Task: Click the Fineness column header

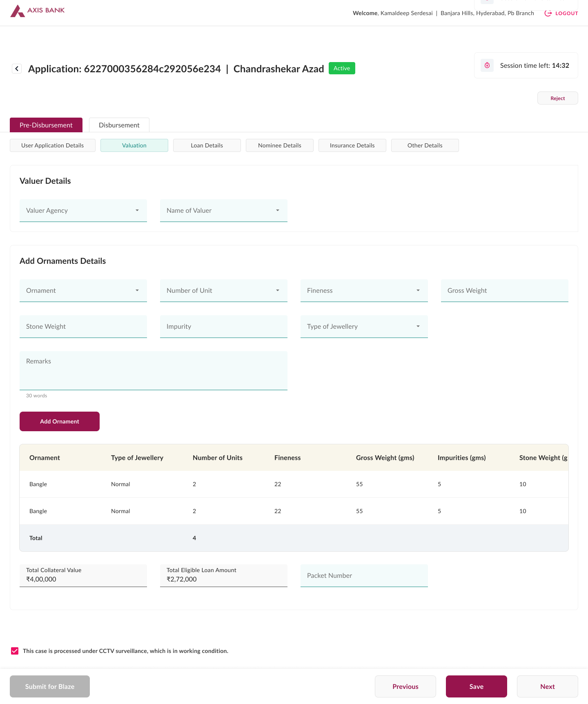Action: click(x=287, y=458)
